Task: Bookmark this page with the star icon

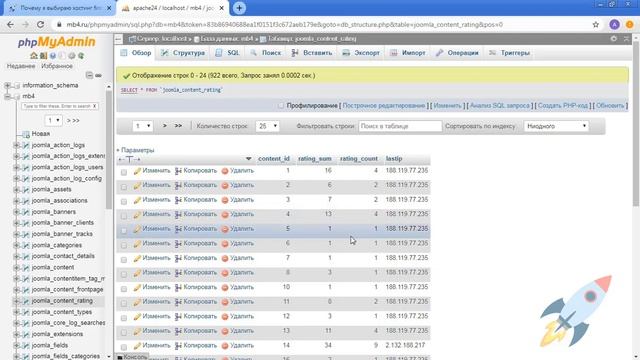Action: 596,24
